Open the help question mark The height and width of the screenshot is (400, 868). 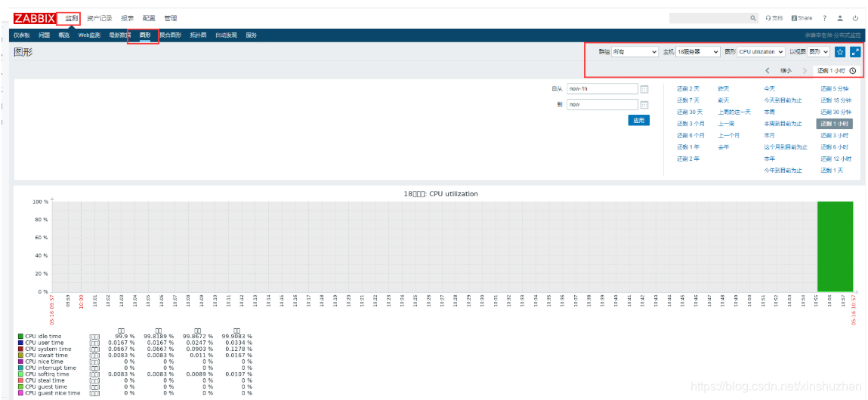[x=825, y=18]
